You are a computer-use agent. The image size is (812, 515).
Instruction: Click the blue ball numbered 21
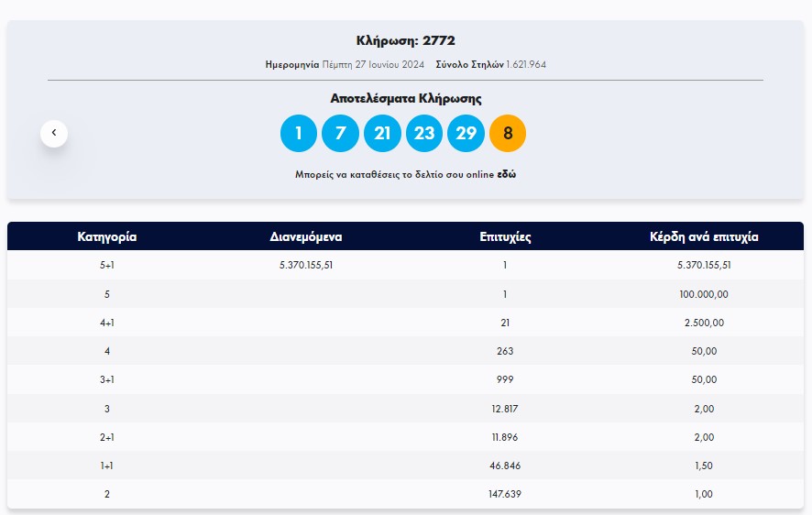pos(382,134)
